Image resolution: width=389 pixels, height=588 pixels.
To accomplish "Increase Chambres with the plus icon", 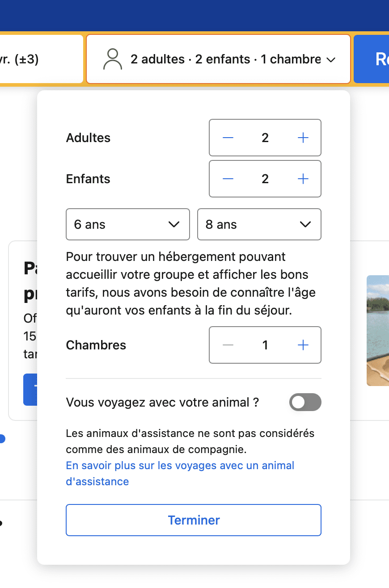I will coord(303,345).
